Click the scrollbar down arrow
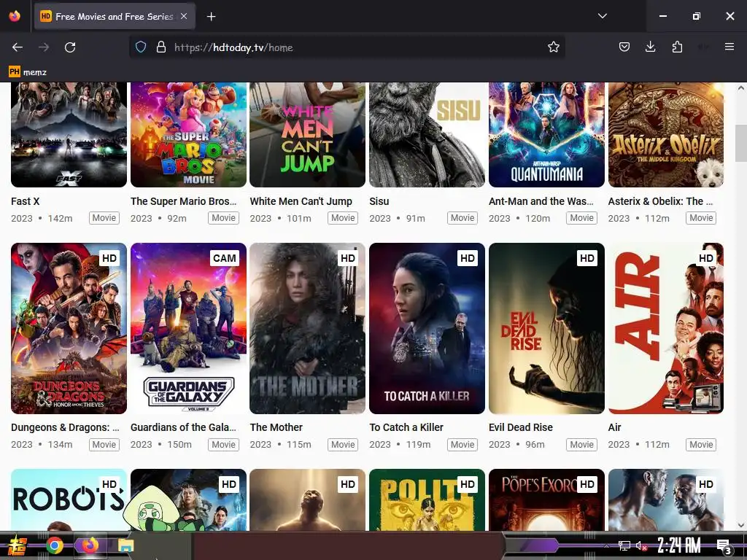 click(741, 525)
